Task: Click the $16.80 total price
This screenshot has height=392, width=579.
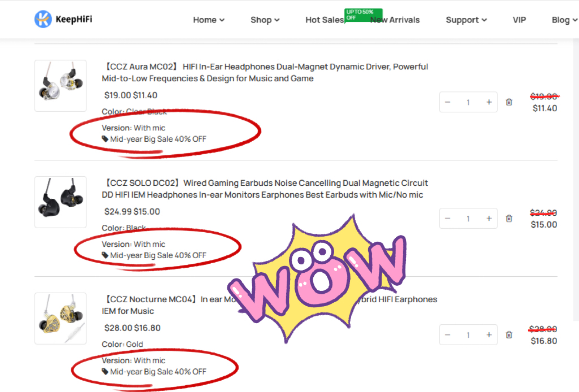Action: coord(544,341)
